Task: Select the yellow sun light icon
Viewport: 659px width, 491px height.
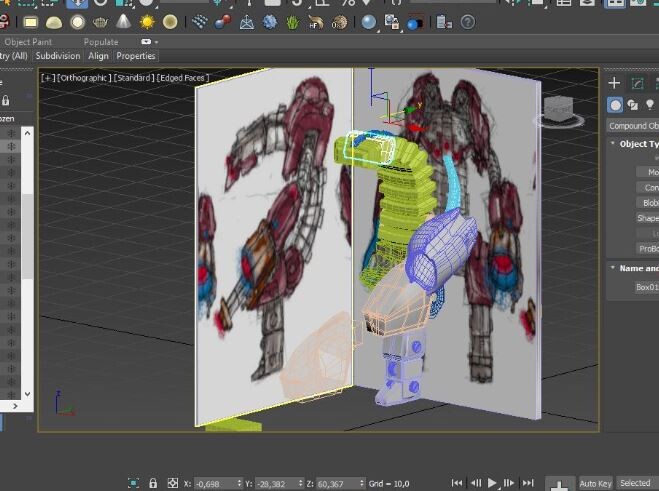Action: tap(147, 22)
